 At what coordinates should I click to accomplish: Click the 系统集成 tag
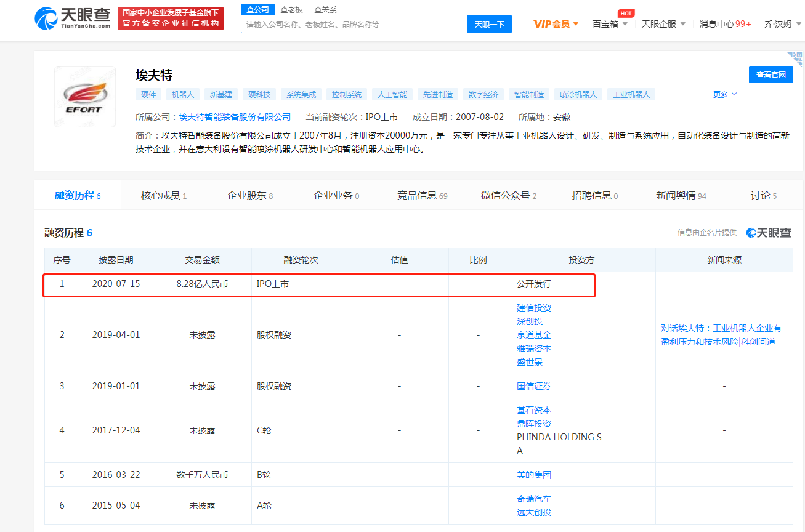pyautogui.click(x=301, y=95)
